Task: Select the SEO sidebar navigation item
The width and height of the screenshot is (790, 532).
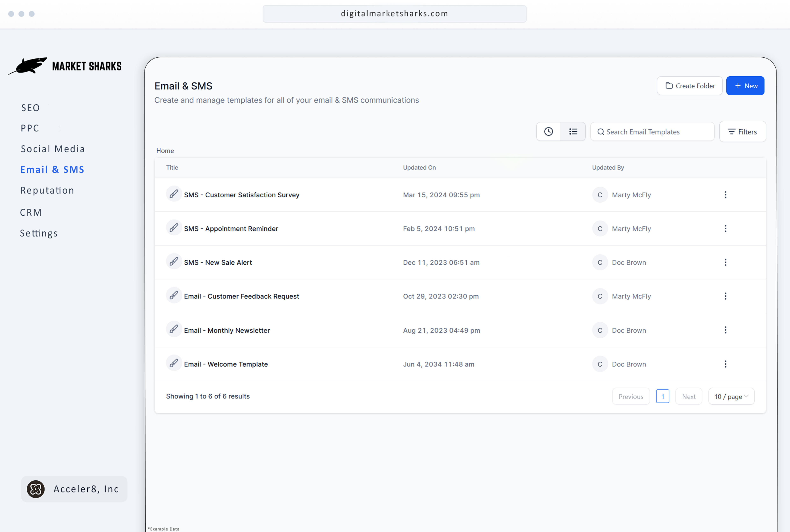Action: tap(31, 107)
